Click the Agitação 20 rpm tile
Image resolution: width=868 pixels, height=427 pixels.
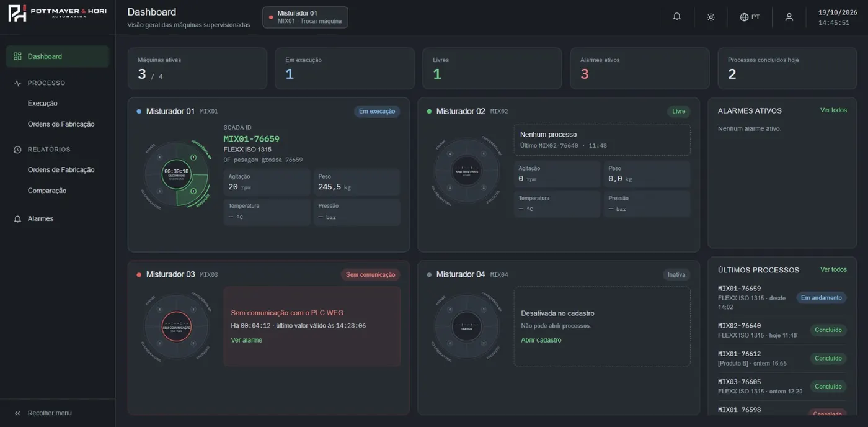[x=267, y=182]
